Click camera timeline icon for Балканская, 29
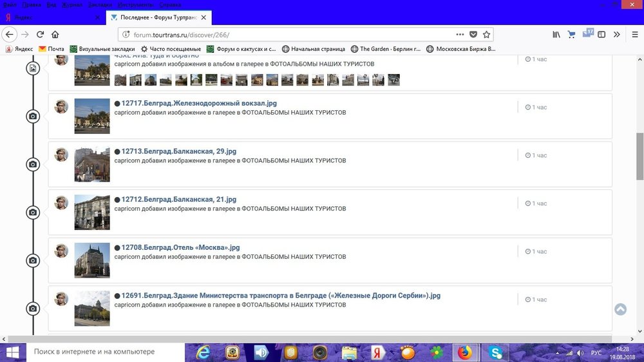This screenshot has height=362, width=644. tap(33, 164)
